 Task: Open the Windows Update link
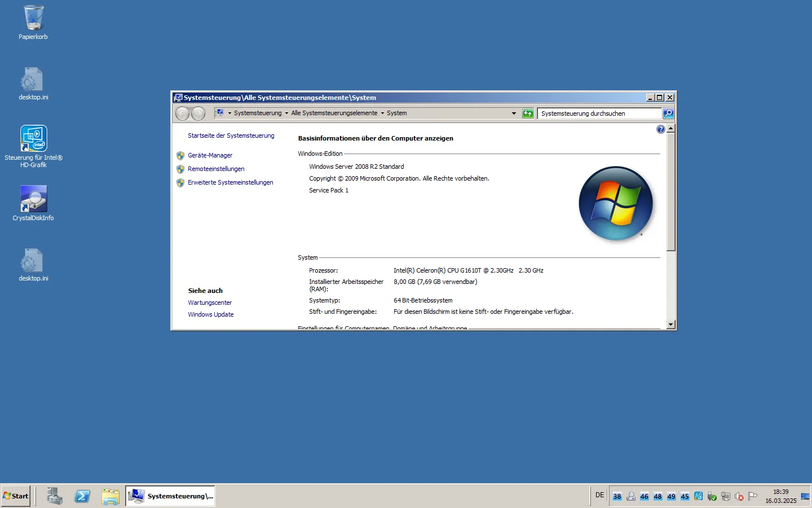tap(210, 314)
